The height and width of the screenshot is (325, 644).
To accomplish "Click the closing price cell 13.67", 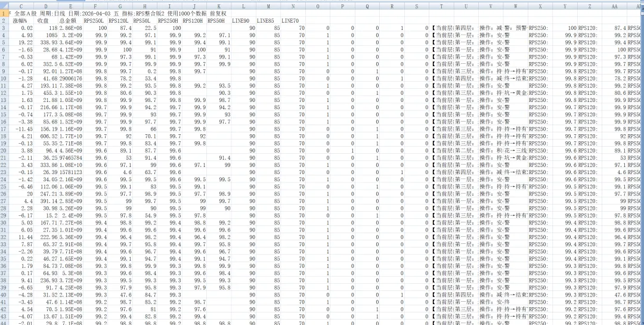I will (x=45, y=317).
